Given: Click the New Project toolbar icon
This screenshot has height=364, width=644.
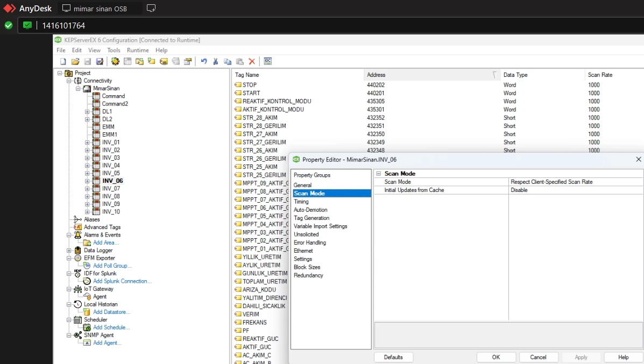Looking at the screenshot, I should point(63,61).
